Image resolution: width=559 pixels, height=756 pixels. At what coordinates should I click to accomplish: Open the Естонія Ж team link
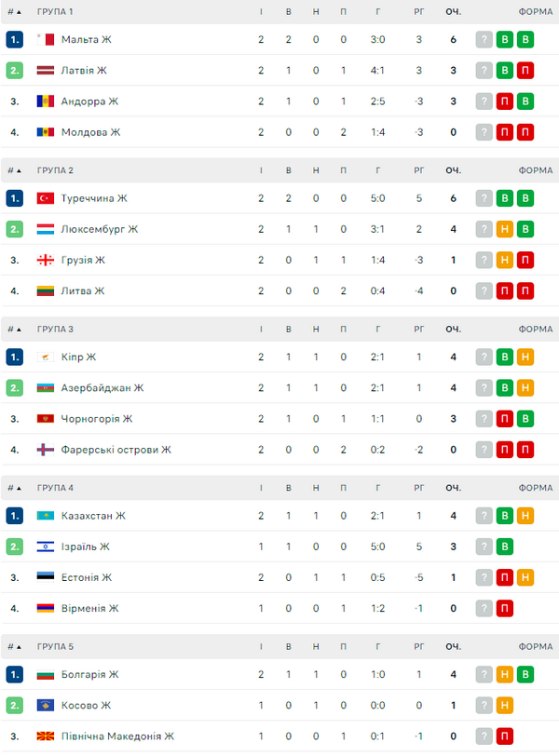click(x=87, y=577)
